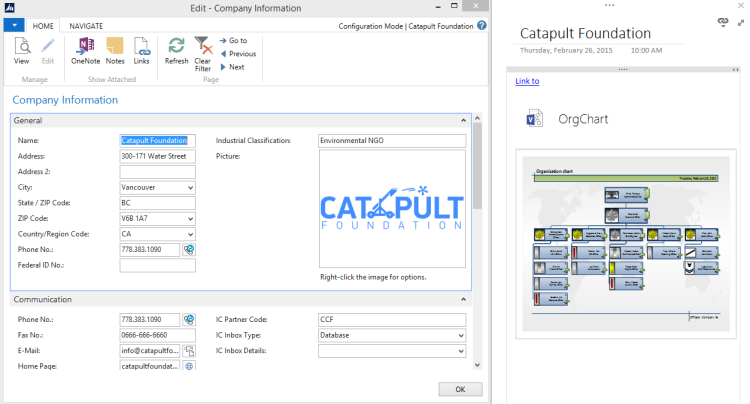Open the IC Inbox Details dropdown
The image size is (750, 404).
(x=461, y=351)
